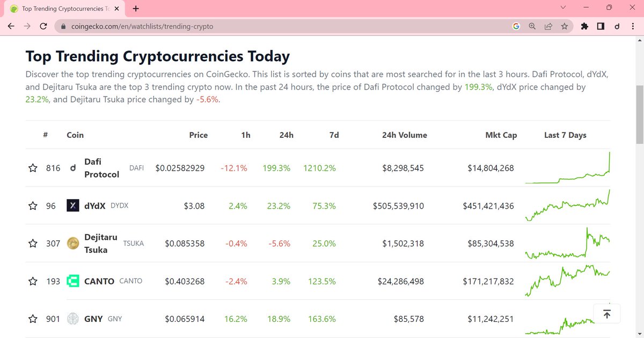This screenshot has width=644, height=338.
Task: Sort by 7d change column
Action: (x=334, y=135)
